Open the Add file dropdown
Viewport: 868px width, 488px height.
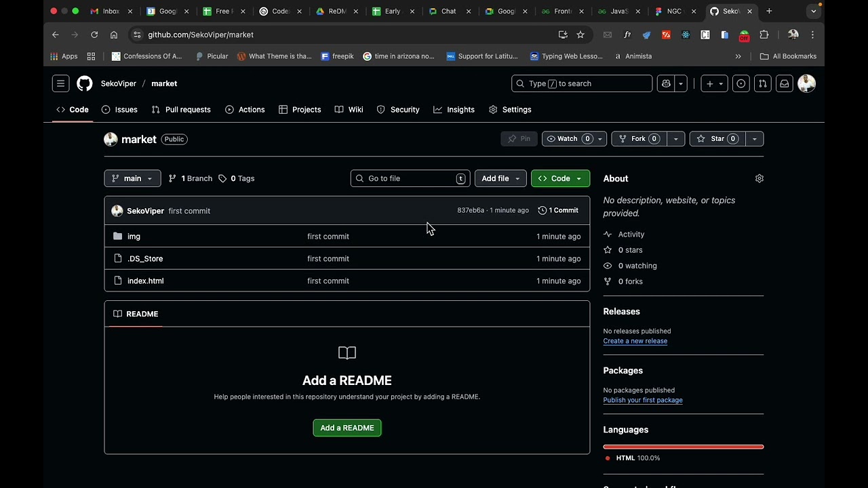500,178
